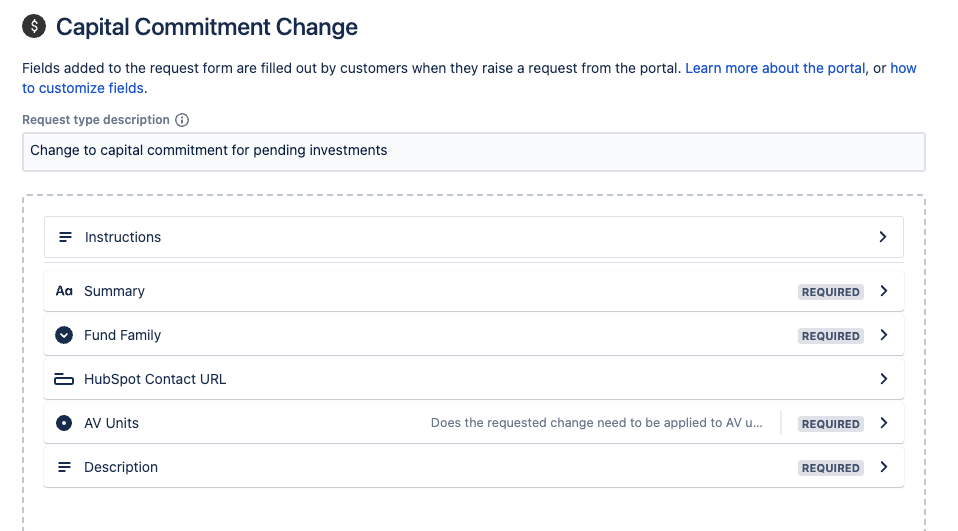
Task: Expand the Instructions field row
Action: coord(882,237)
